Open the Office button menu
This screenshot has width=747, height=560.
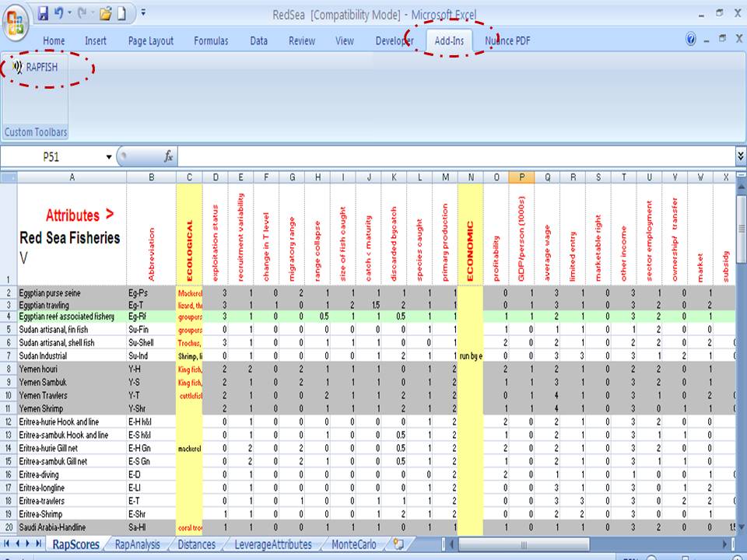(16, 16)
